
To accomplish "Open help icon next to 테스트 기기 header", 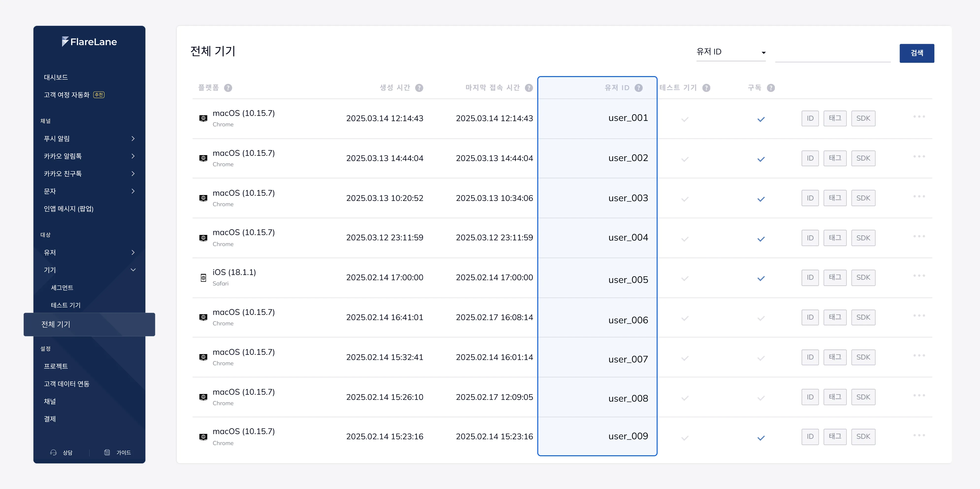I will click(x=706, y=88).
